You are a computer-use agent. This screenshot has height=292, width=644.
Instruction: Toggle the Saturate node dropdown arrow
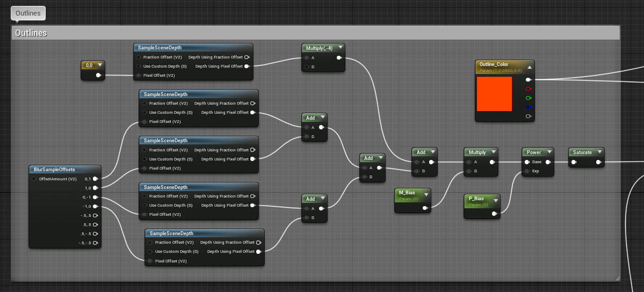pos(599,152)
